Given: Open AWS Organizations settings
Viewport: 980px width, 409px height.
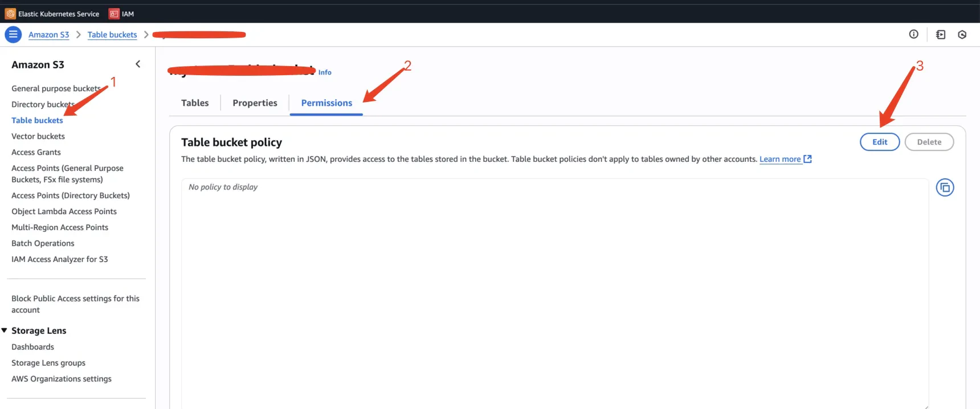Looking at the screenshot, I should click(62, 379).
